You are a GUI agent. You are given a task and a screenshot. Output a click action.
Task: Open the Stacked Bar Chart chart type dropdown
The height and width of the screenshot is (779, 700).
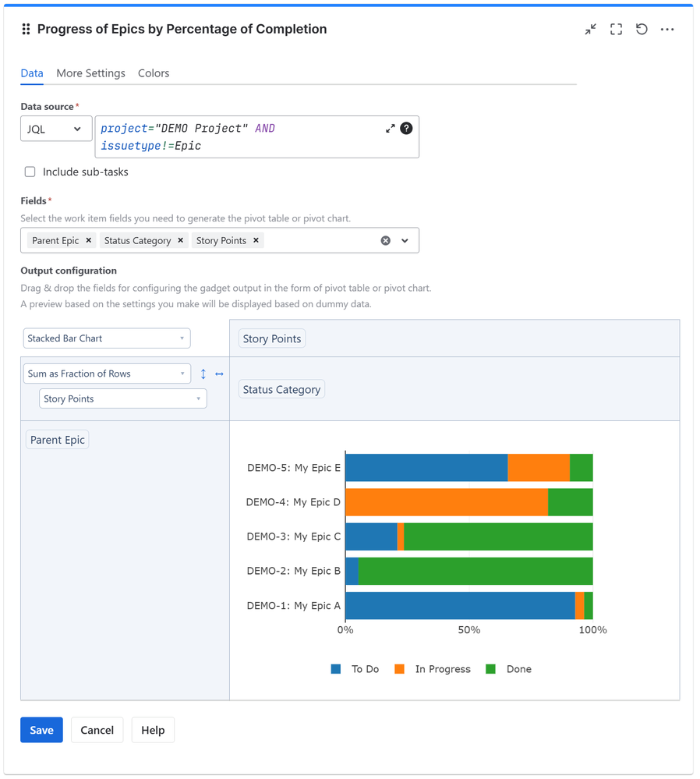(x=106, y=338)
